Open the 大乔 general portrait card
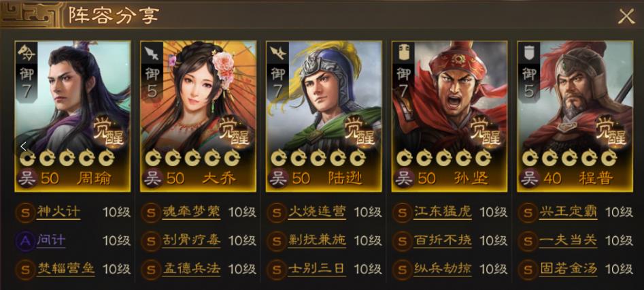Image resolution: width=644 pixels, height=290 pixels. [199, 116]
